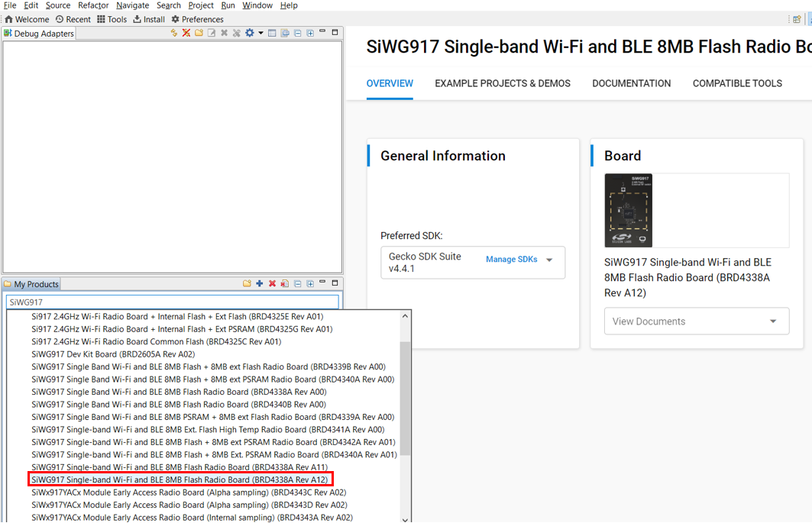Click the SiWG917 product search field
Screen dimensions: 812x523
tap(172, 302)
